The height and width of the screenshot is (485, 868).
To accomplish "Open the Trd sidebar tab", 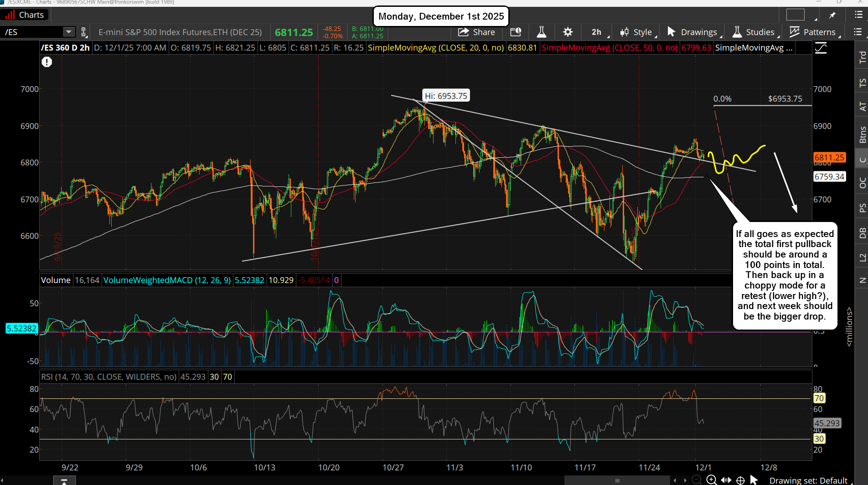I will pos(862,57).
